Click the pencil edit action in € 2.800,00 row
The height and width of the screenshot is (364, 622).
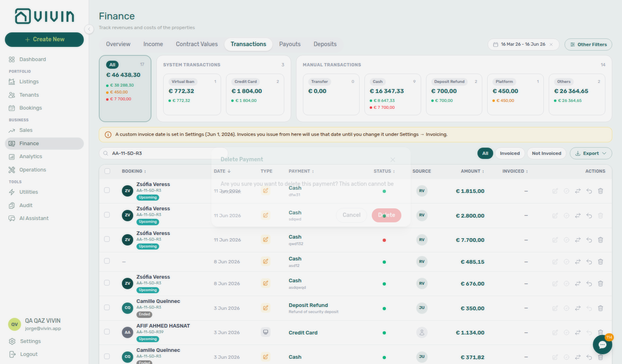[555, 216]
